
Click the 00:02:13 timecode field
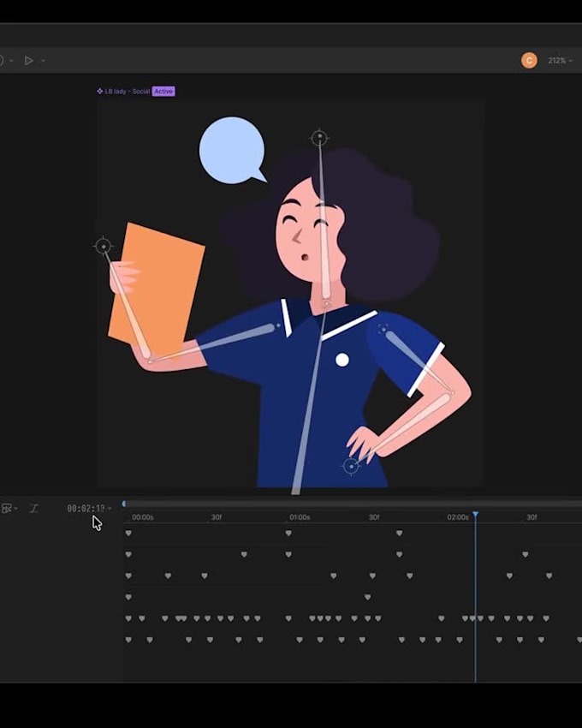coord(86,509)
